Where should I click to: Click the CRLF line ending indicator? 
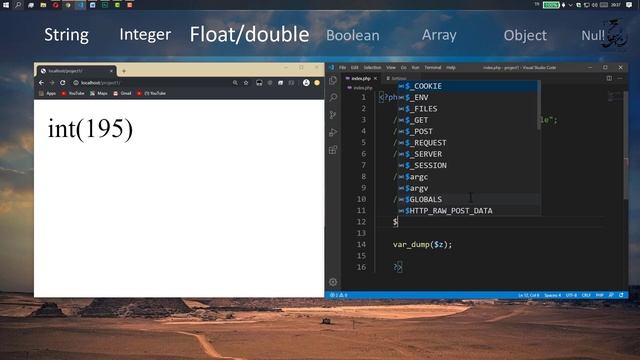[586, 295]
